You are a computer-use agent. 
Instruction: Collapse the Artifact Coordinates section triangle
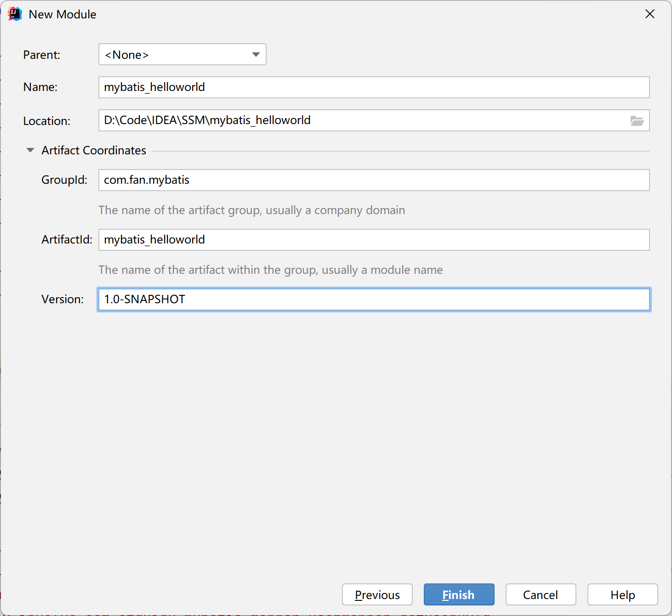click(x=30, y=150)
